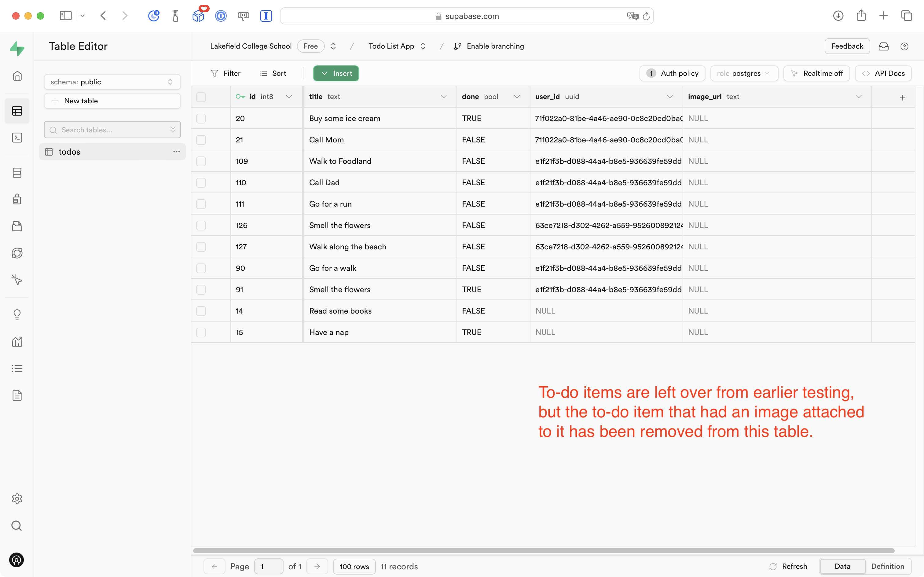Toggle the select-all rows header checkbox
This screenshot has width=924, height=577.
point(201,97)
